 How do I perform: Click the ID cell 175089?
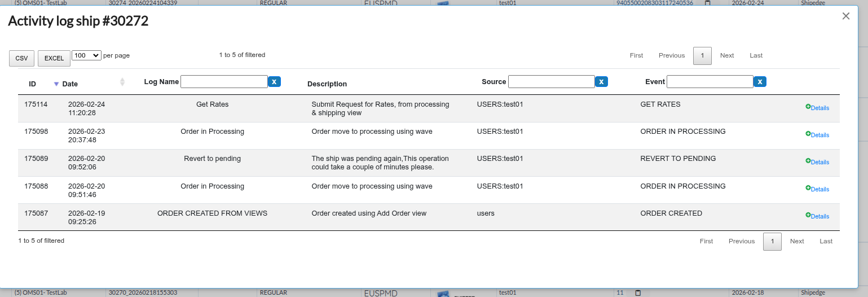click(x=36, y=158)
